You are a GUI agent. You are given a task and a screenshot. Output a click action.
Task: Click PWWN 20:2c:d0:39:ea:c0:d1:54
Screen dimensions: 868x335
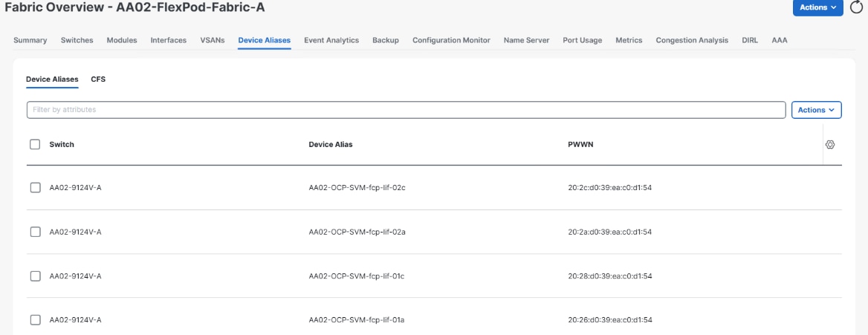coord(610,188)
